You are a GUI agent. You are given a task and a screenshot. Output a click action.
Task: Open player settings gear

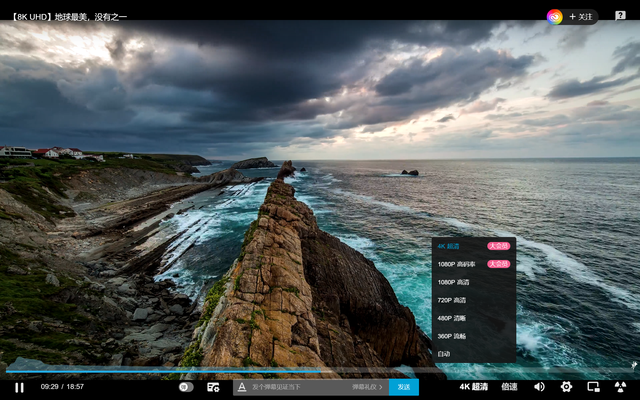point(566,387)
